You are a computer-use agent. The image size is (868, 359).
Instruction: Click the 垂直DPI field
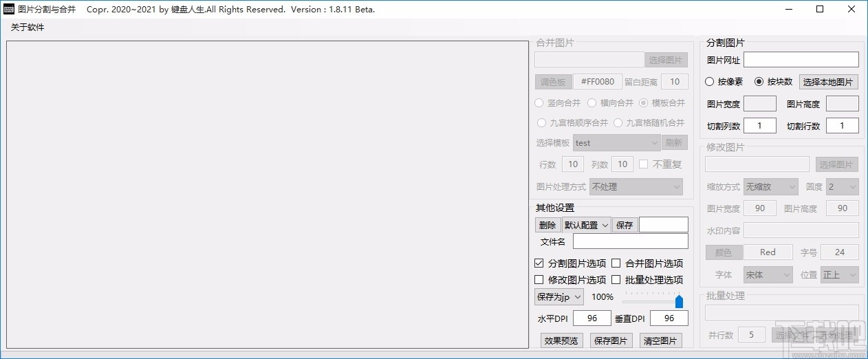click(x=669, y=318)
